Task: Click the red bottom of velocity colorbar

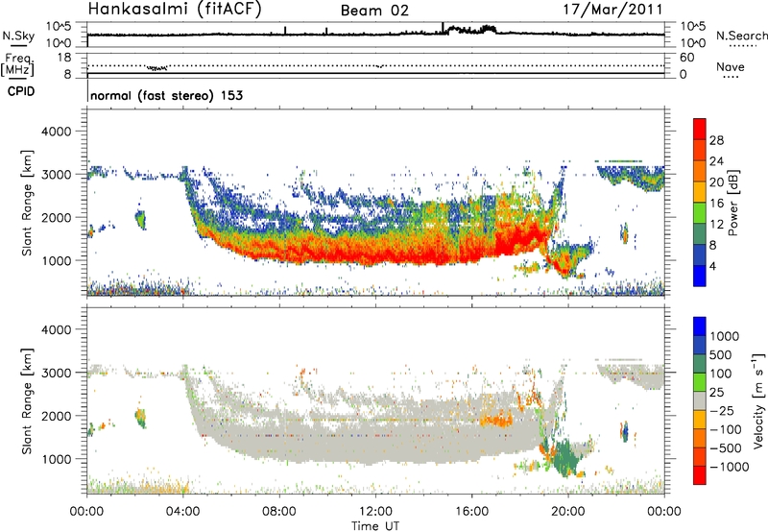Action: (x=700, y=475)
